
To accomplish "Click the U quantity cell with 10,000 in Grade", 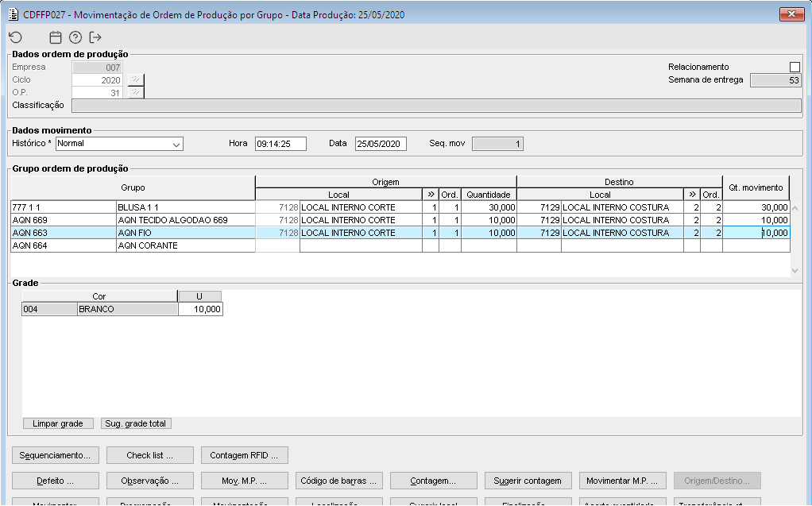I will [200, 309].
